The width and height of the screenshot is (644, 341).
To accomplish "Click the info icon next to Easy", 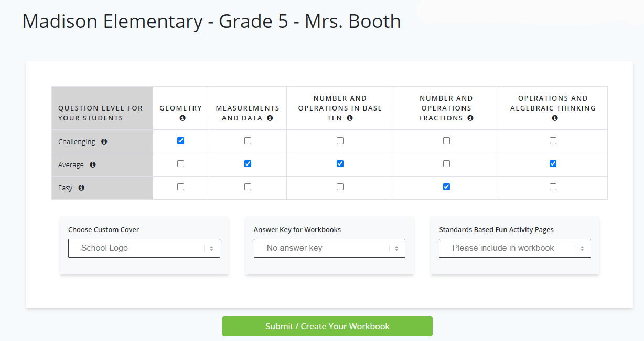I will [81, 188].
